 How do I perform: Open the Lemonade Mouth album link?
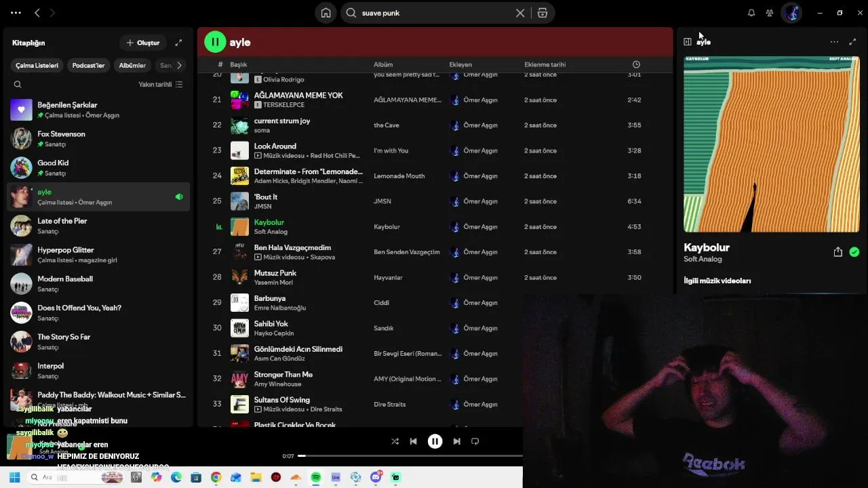[x=399, y=176]
